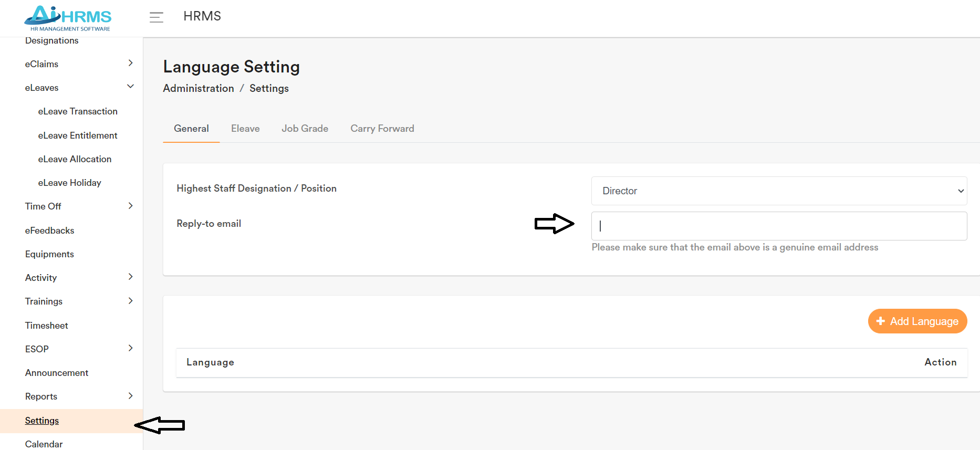
Task: Expand the eClaims sidebar chevron
Action: click(130, 63)
